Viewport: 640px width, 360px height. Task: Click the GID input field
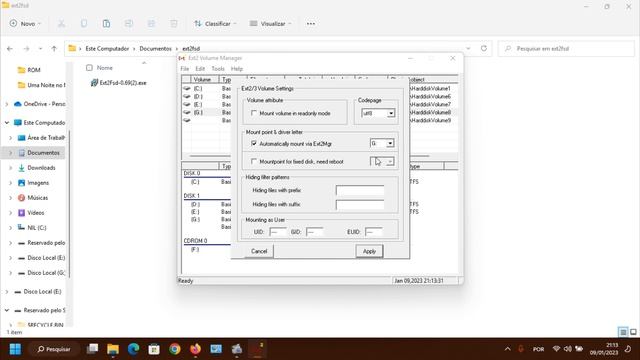coord(314,232)
